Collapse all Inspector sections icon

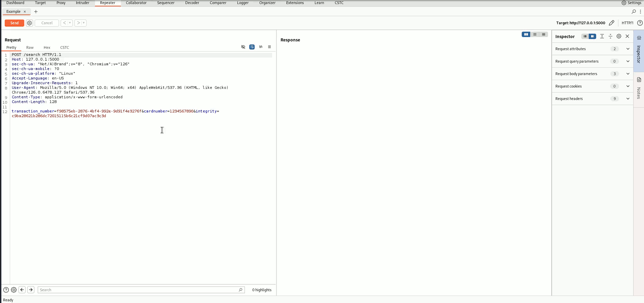(610, 36)
